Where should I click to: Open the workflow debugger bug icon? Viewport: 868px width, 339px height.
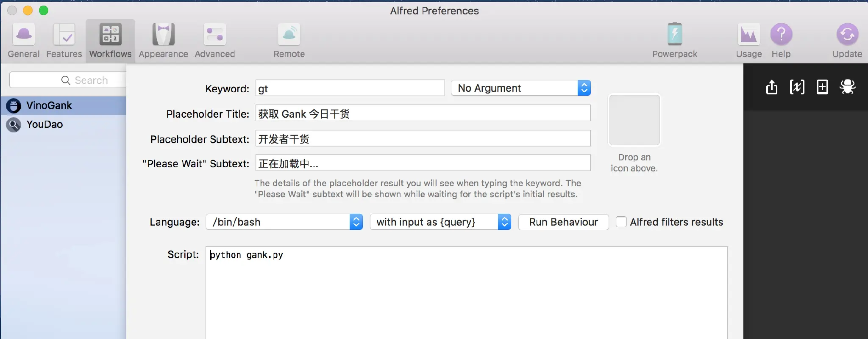[x=848, y=87]
